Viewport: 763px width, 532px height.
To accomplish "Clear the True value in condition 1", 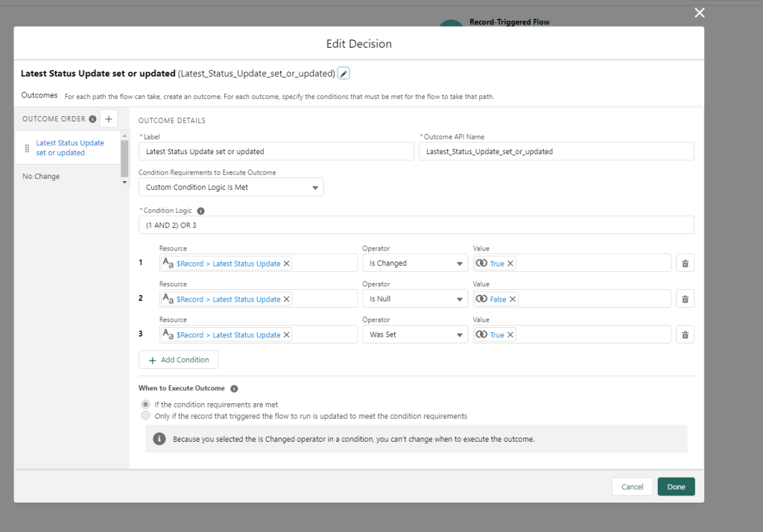I will (x=510, y=263).
